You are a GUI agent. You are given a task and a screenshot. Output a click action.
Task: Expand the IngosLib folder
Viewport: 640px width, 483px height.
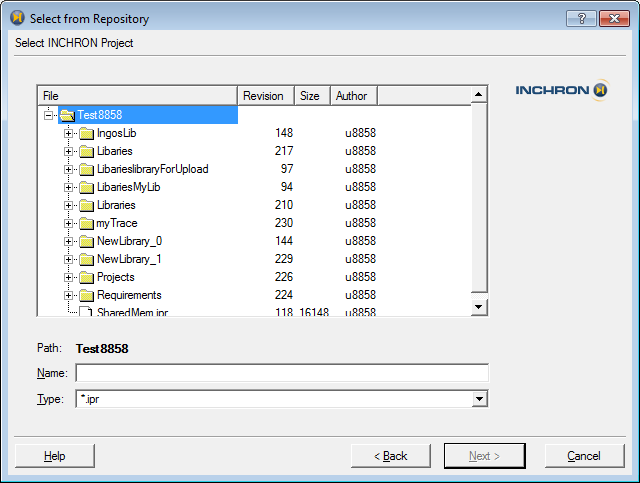tap(68, 133)
